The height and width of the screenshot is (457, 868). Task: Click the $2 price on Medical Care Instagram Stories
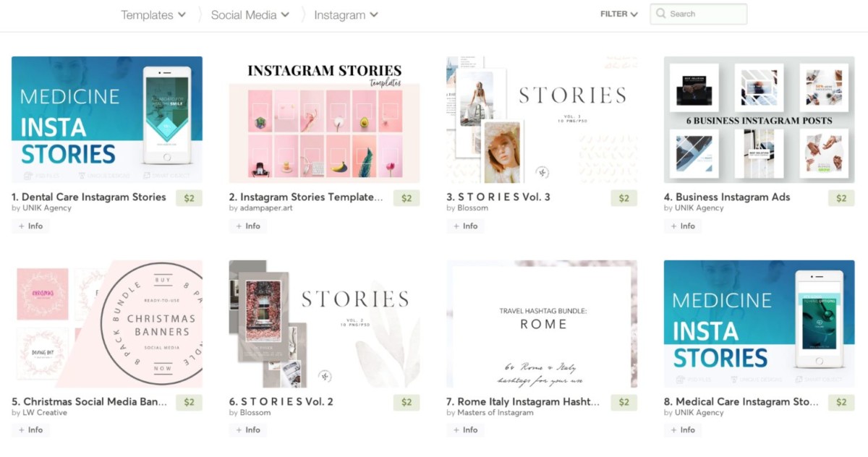(x=841, y=403)
